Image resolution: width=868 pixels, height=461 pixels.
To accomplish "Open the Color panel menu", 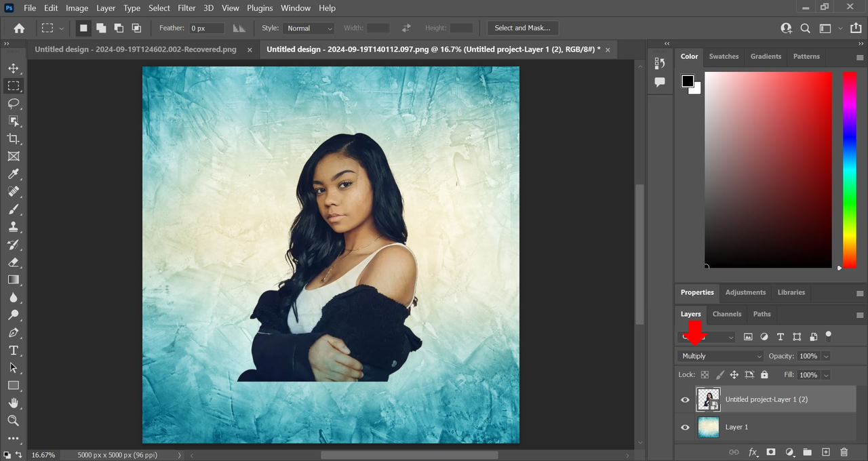I will [860, 57].
